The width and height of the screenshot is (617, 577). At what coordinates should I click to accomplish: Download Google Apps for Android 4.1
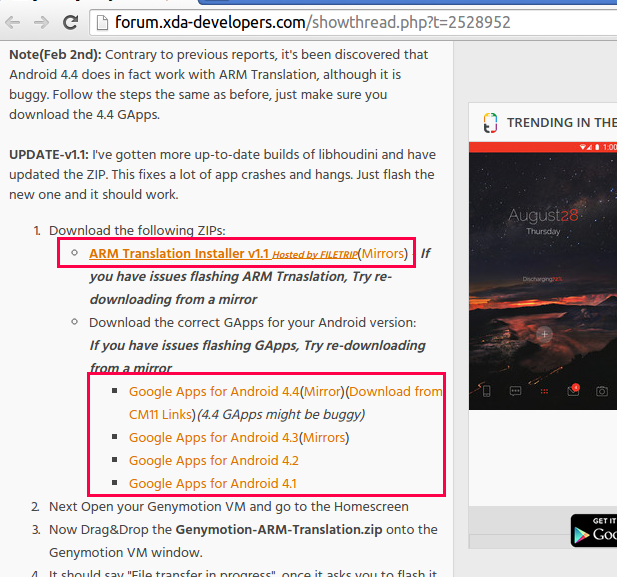212,483
